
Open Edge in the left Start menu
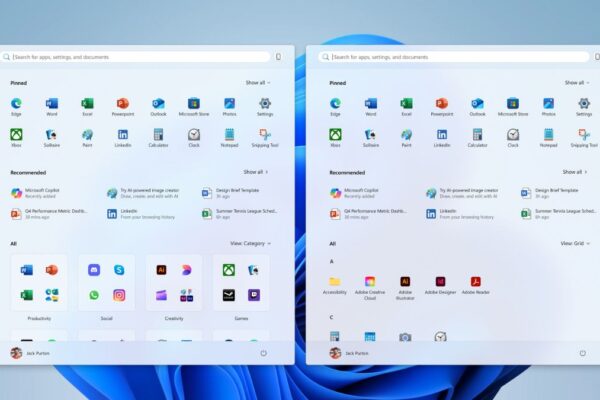click(x=16, y=104)
